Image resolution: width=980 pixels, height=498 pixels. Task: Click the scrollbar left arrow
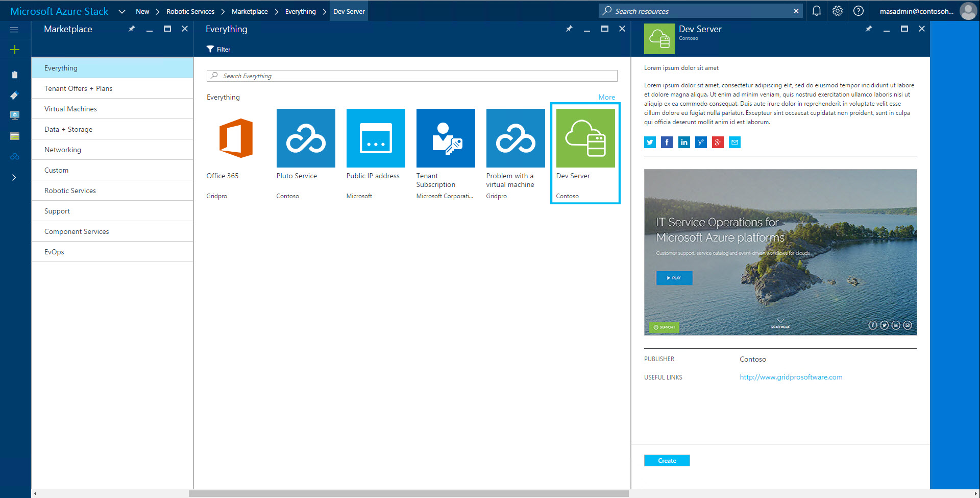tap(35, 494)
